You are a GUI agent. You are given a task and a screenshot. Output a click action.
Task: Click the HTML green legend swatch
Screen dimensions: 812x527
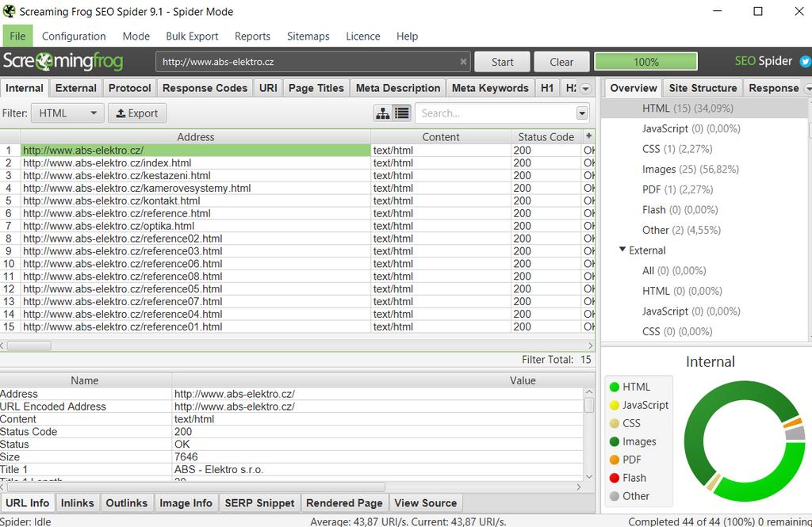click(x=615, y=387)
